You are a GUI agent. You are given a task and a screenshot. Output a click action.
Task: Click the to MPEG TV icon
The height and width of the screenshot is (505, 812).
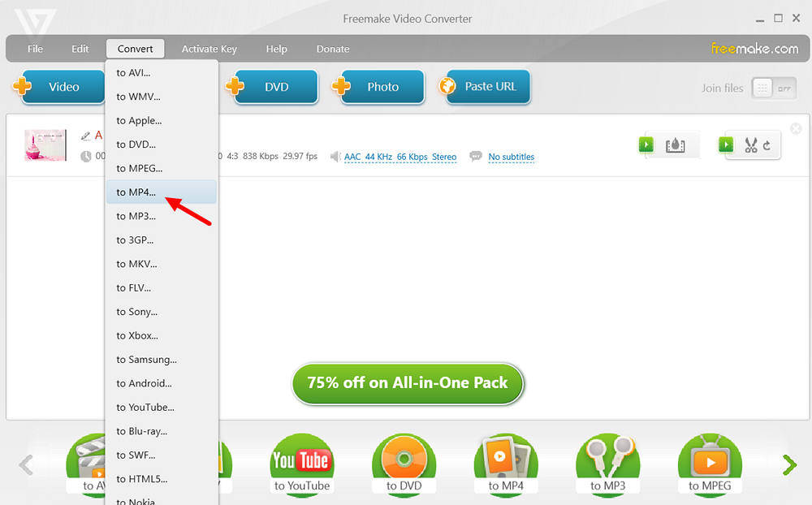(x=710, y=464)
